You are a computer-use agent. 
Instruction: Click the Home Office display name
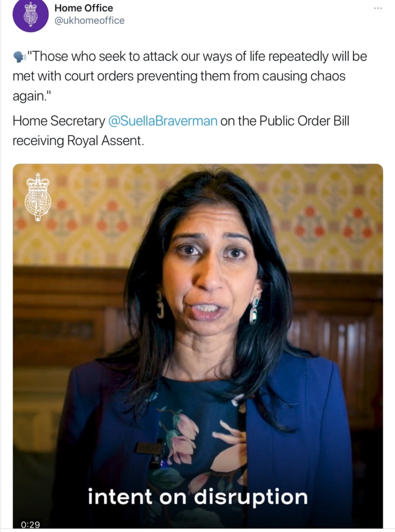pos(84,8)
